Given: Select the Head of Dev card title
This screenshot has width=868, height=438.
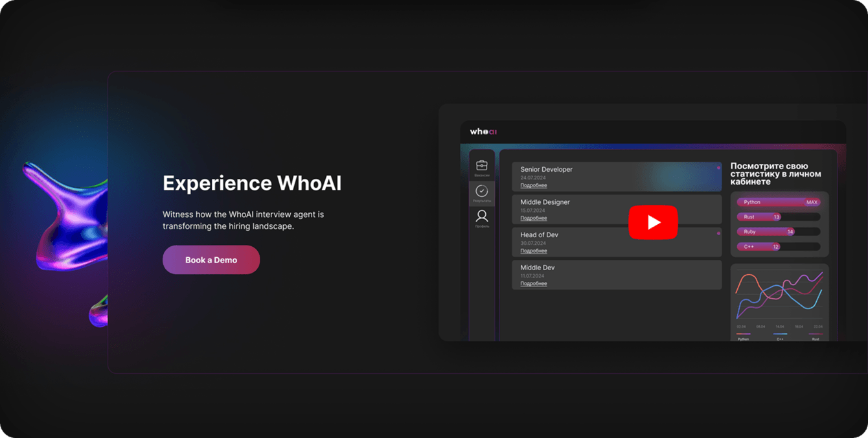Looking at the screenshot, I should tap(539, 235).
